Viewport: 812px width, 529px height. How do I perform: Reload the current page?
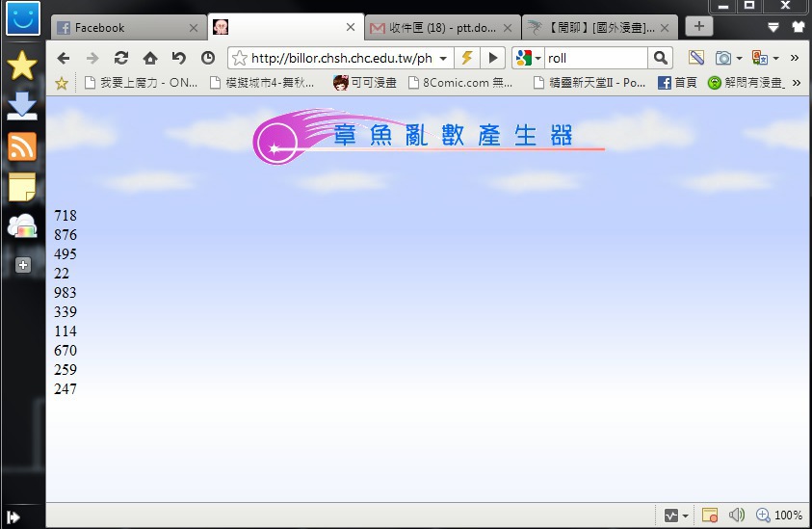[x=121, y=58]
